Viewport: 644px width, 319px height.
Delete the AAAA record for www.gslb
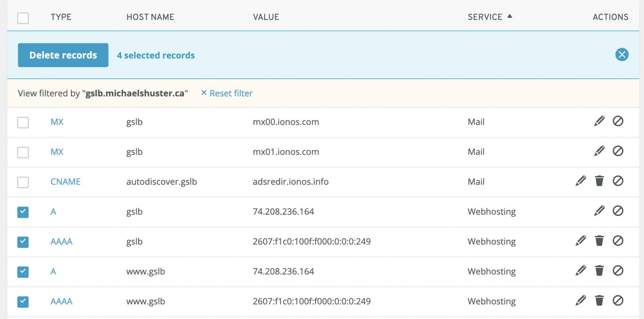pos(600,300)
